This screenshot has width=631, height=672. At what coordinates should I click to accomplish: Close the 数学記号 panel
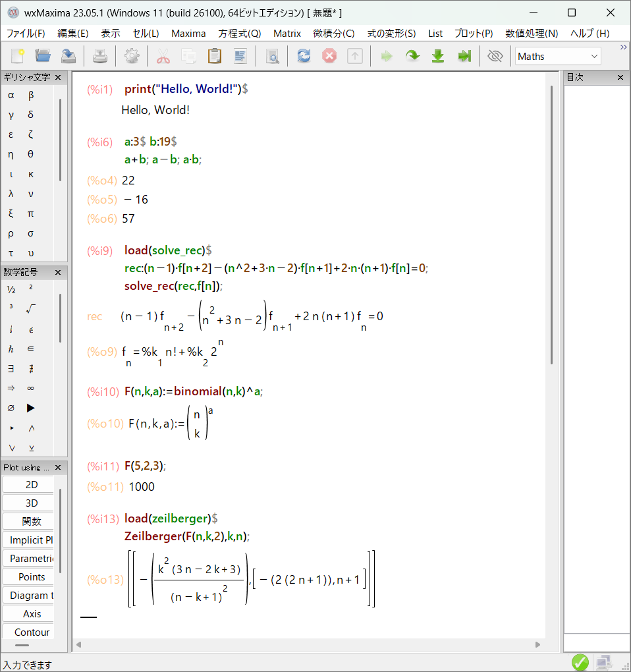tap(58, 273)
